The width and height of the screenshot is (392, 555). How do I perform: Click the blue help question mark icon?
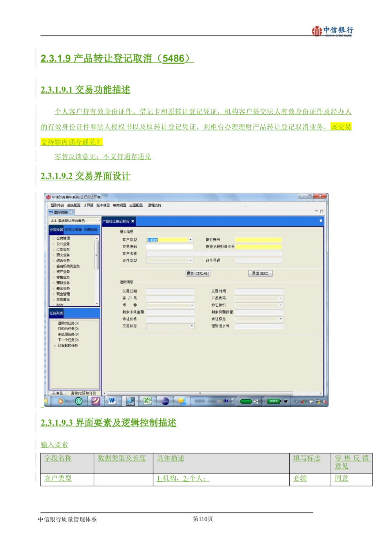coord(226,401)
